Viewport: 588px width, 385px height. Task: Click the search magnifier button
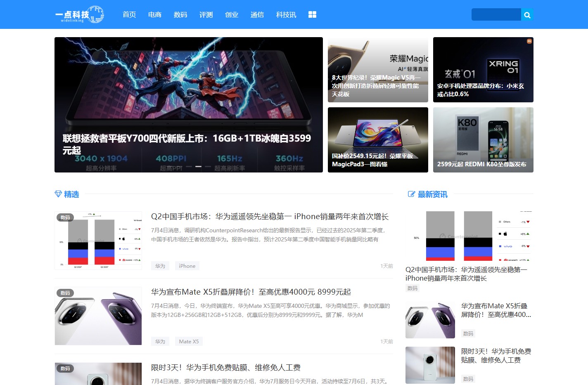527,15
